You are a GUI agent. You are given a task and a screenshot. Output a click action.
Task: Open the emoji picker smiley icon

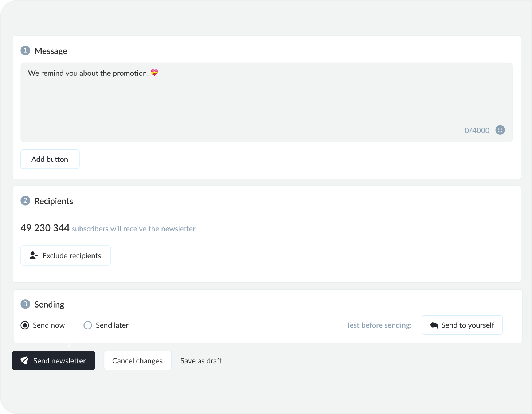click(x=500, y=130)
